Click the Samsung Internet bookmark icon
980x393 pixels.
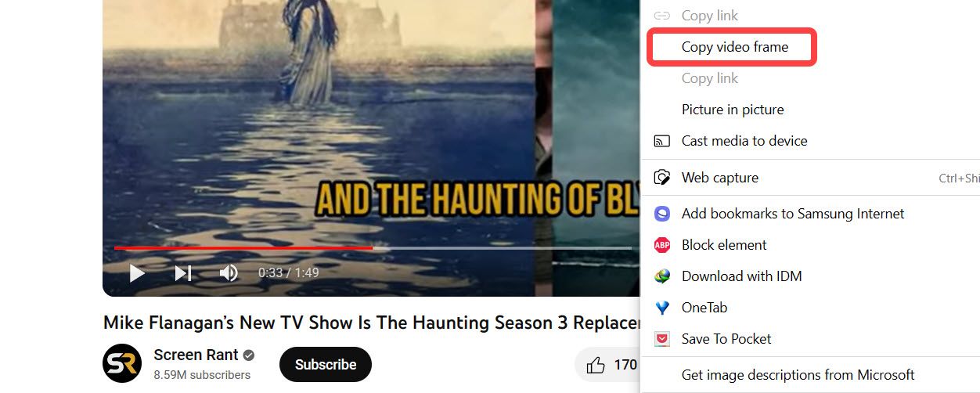(662, 214)
